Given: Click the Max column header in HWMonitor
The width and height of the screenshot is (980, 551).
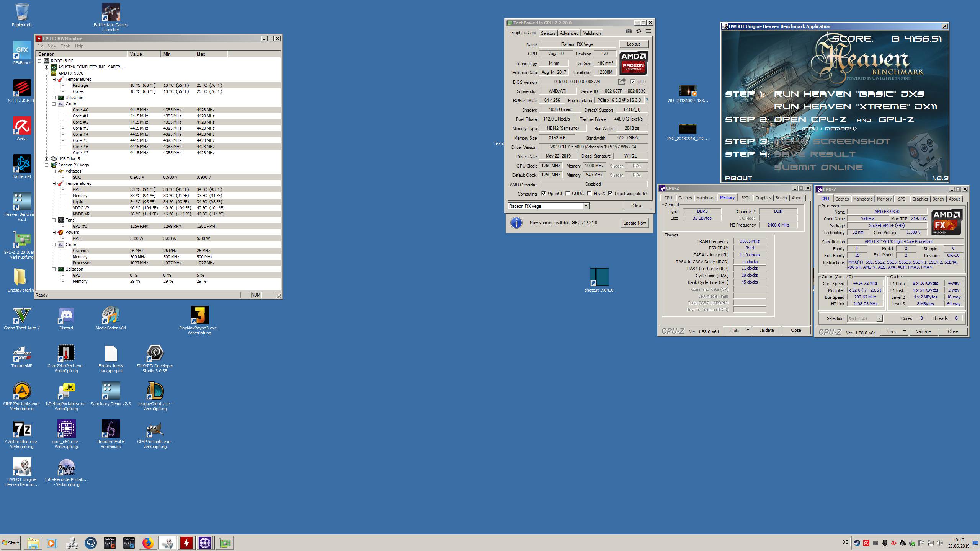Looking at the screenshot, I should point(210,54).
